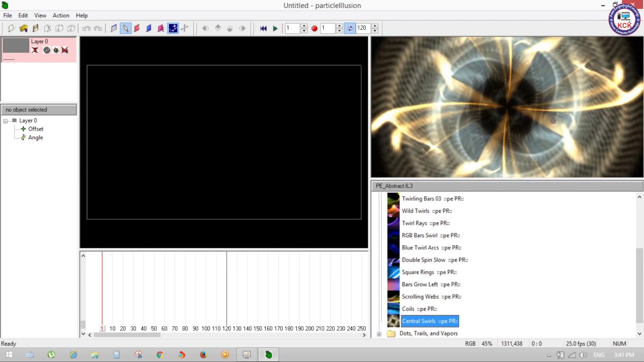Image resolution: width=644 pixels, height=362 pixels.
Task: Open the Action menu
Action: [x=61, y=16]
